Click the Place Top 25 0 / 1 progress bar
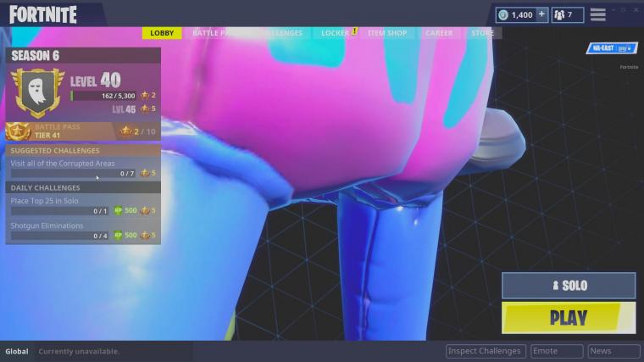Screen dimensions: 644x362 pyautogui.click(x=59, y=211)
